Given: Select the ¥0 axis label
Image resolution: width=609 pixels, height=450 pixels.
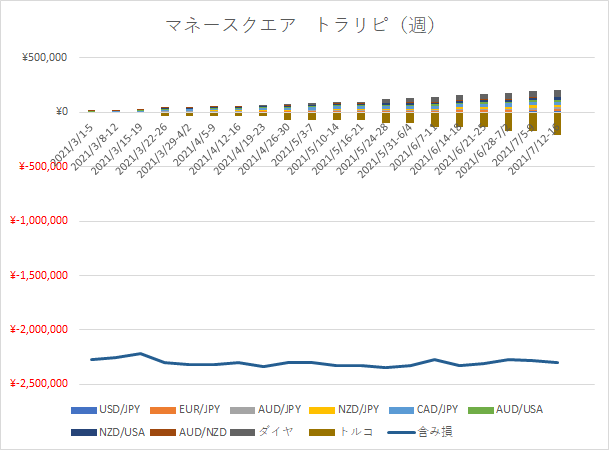Looking at the screenshot, I should click(61, 112).
